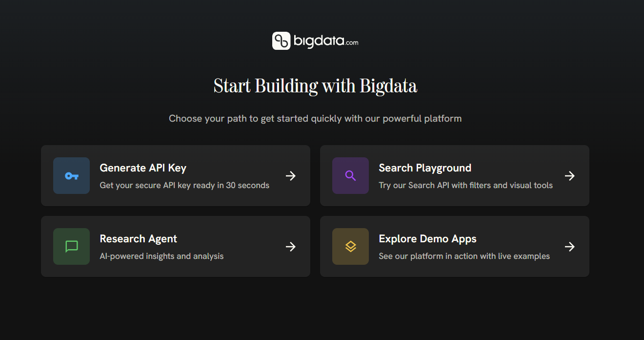Click 'See our platform in action' description
The height and width of the screenshot is (340, 644).
tap(464, 256)
